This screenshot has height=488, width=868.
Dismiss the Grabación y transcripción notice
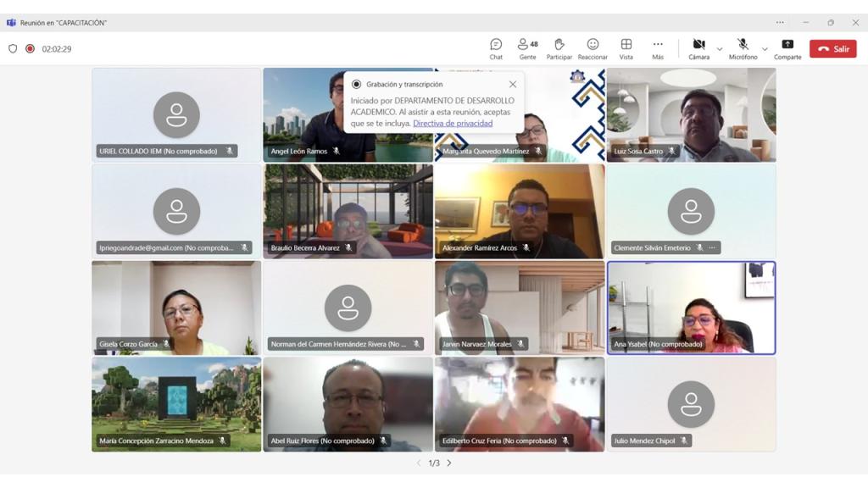tap(512, 85)
